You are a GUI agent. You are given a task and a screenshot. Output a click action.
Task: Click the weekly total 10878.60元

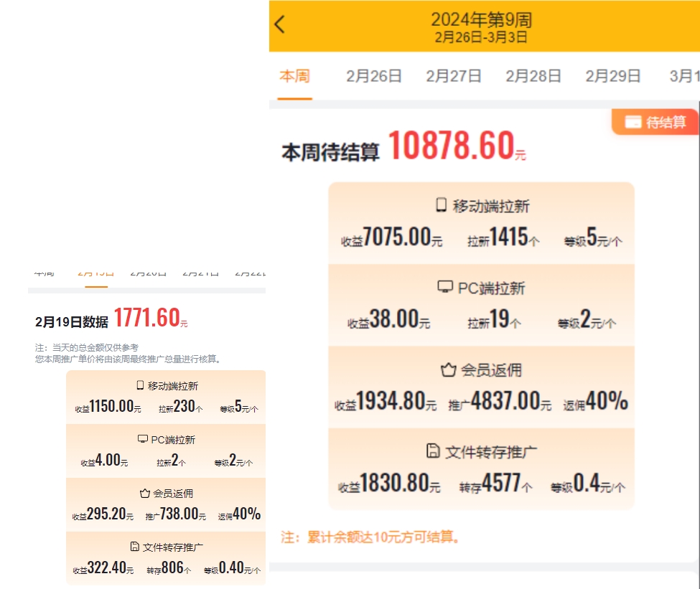(x=457, y=146)
